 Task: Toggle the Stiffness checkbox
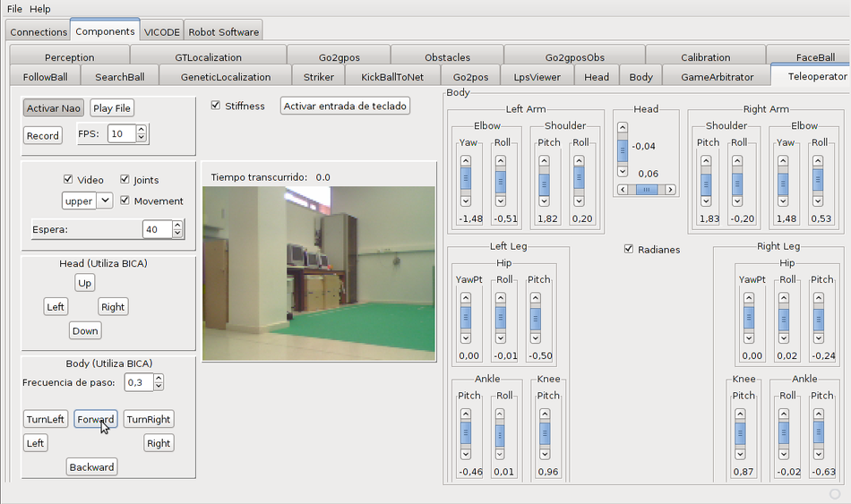[x=216, y=106]
